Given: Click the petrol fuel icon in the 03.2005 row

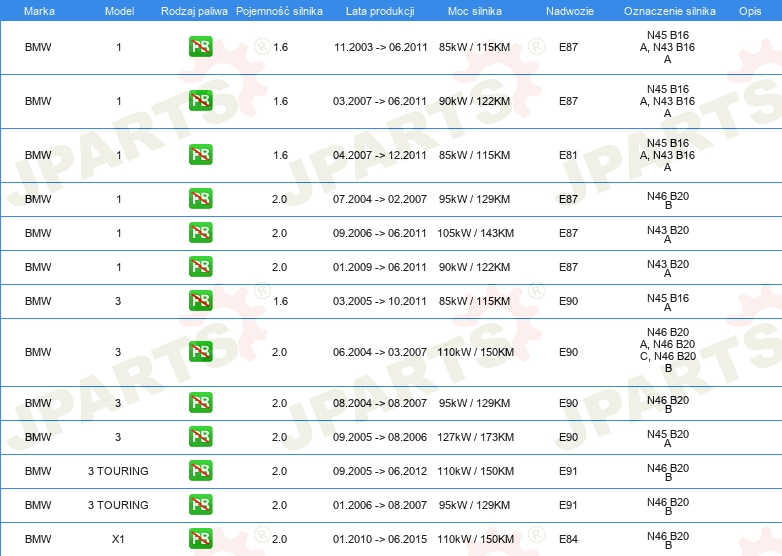Looking at the screenshot, I should (x=200, y=300).
